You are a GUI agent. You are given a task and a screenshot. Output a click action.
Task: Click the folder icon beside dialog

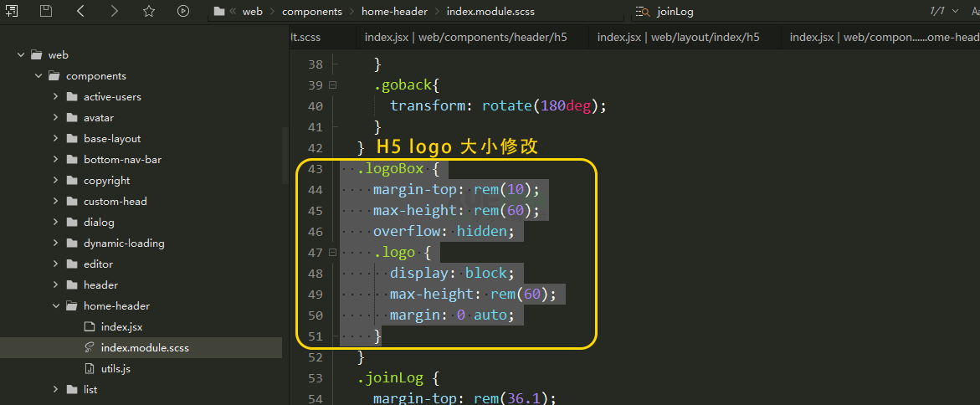[x=72, y=223]
